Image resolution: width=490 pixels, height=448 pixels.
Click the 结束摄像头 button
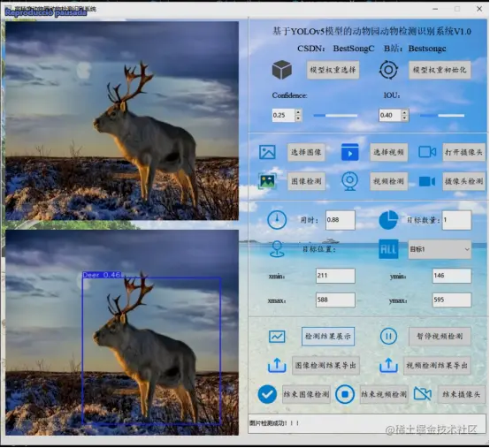tap(461, 394)
